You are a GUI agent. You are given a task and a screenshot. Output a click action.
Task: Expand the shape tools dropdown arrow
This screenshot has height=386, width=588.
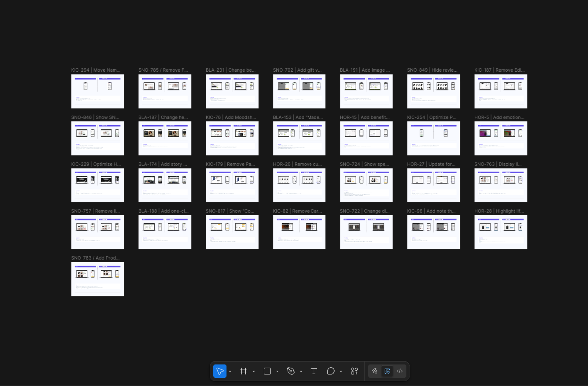(x=277, y=371)
